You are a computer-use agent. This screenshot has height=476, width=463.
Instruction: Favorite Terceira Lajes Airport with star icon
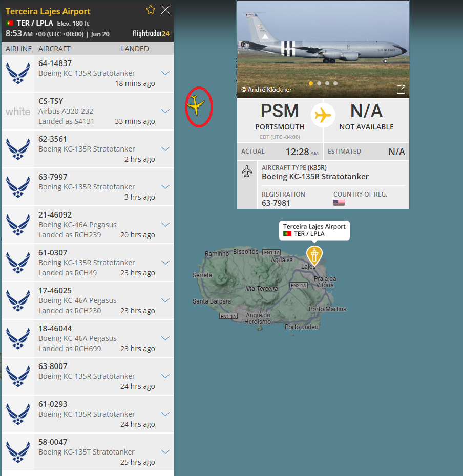[x=151, y=10]
